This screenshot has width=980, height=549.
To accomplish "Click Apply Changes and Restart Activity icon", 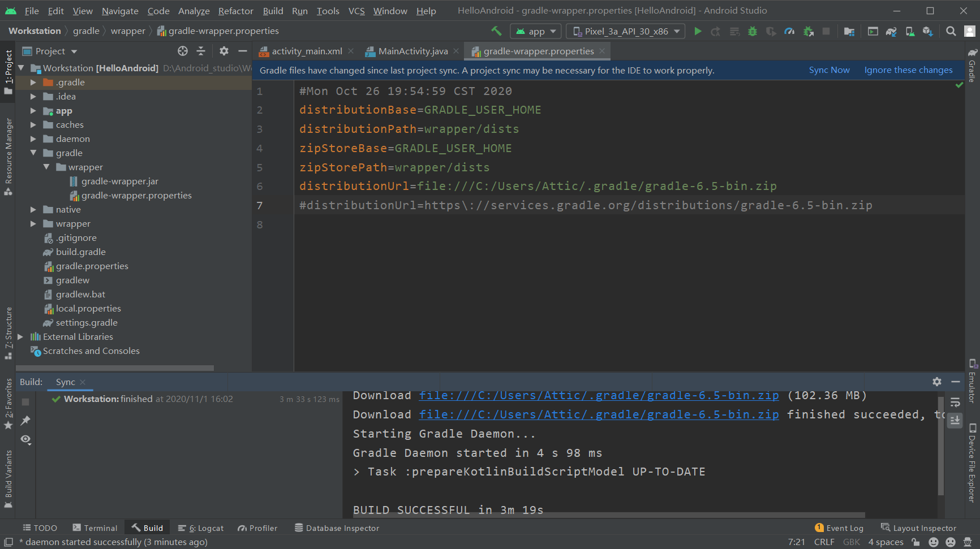I will 716,31.
